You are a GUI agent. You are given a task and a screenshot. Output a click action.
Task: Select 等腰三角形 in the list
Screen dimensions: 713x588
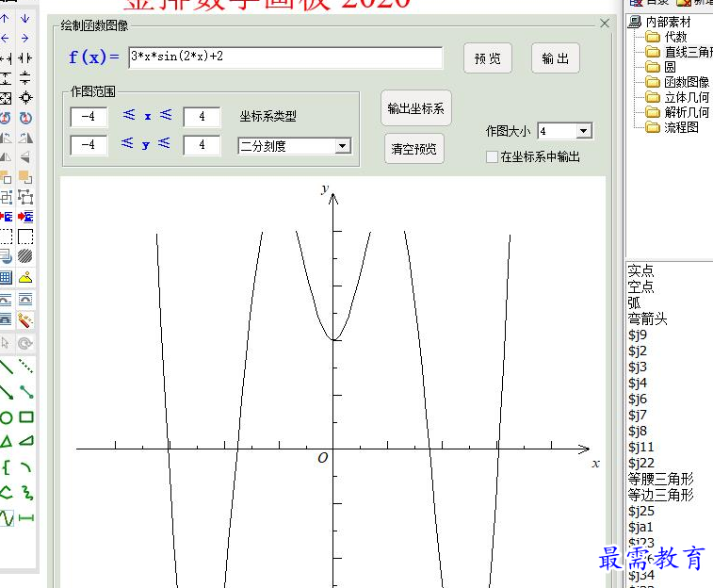(660, 479)
